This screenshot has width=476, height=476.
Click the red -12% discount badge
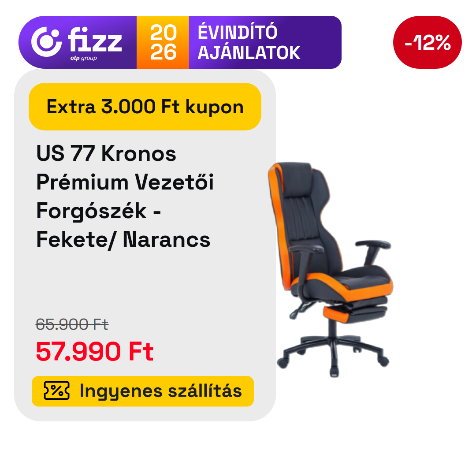click(x=427, y=42)
